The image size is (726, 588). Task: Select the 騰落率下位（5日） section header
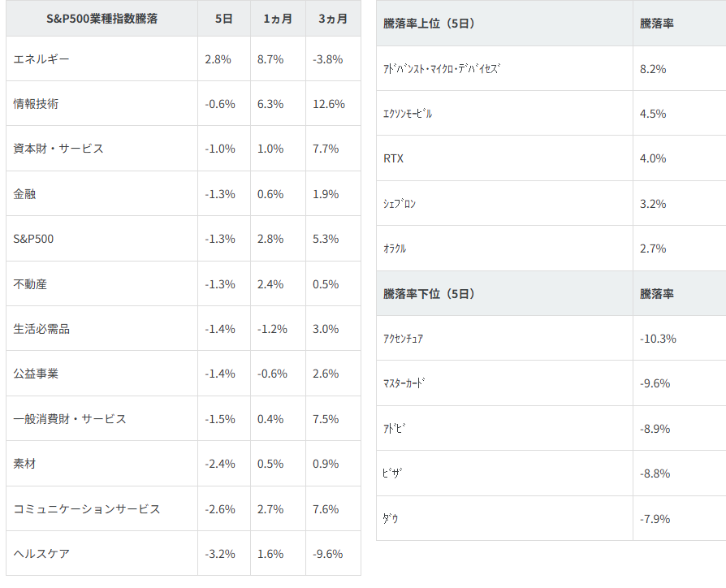429,293
